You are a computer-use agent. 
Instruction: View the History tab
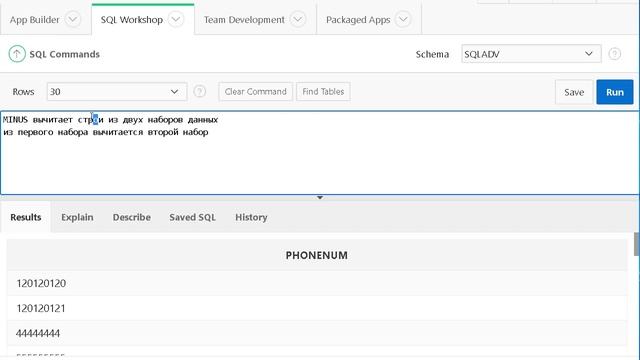coord(251,217)
